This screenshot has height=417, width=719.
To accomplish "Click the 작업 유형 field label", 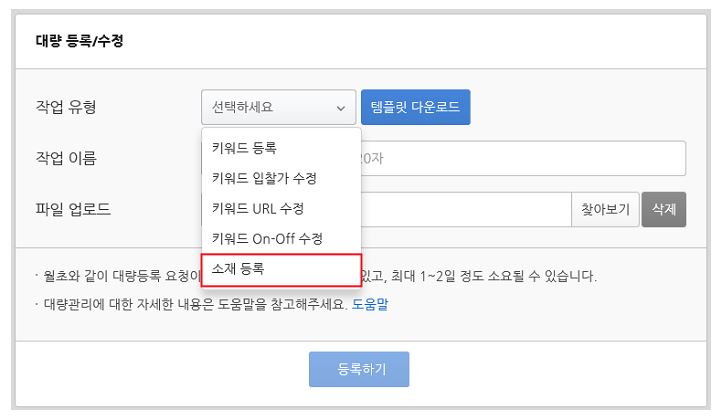I will click(x=66, y=107).
